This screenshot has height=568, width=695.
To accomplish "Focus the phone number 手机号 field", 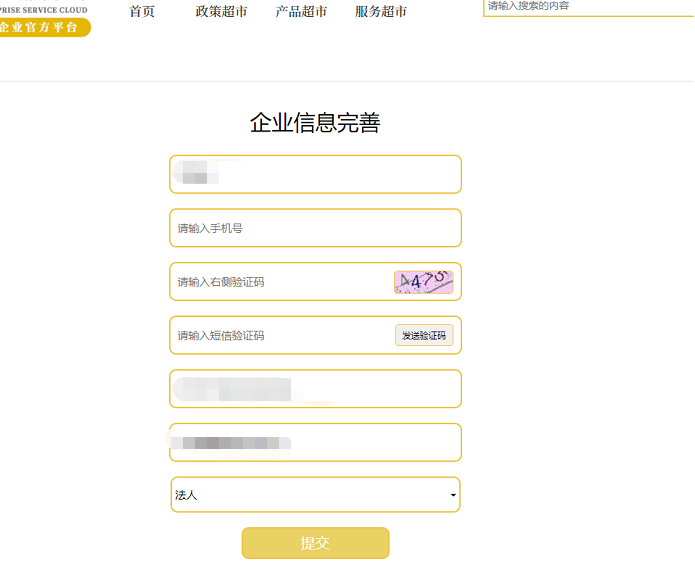I will [x=315, y=228].
